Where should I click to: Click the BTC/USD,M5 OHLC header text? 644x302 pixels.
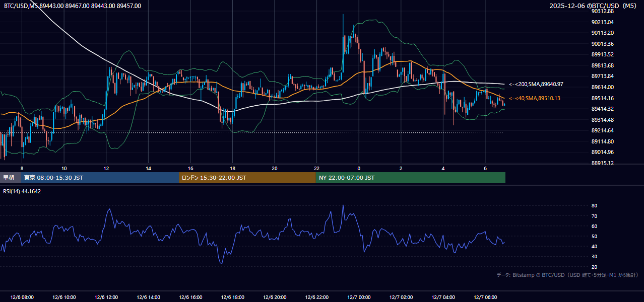click(72, 6)
